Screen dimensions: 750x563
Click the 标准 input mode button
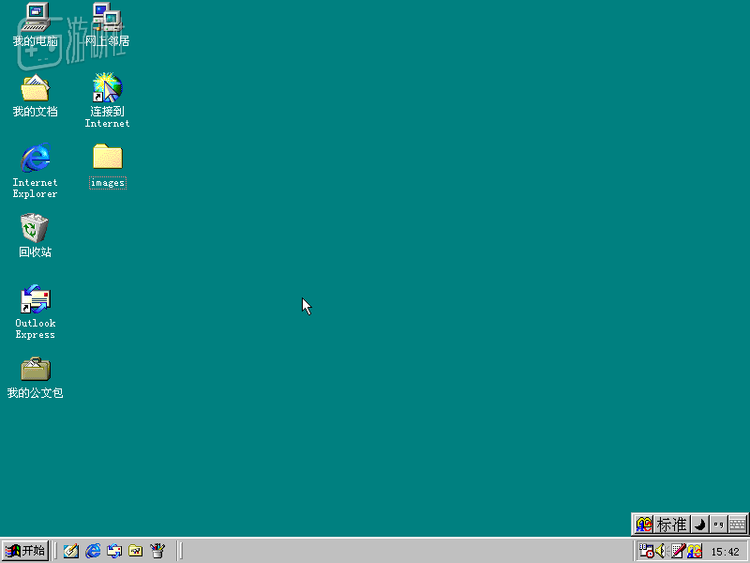click(x=671, y=524)
